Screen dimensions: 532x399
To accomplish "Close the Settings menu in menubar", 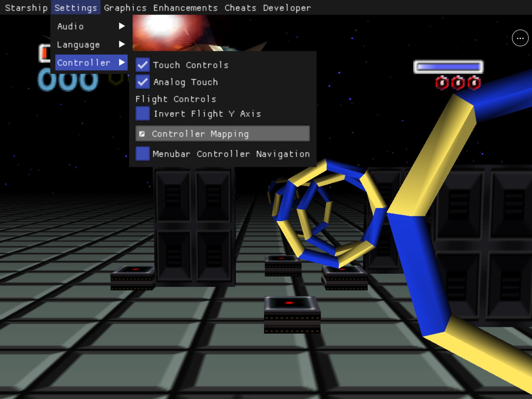I will coord(76,8).
